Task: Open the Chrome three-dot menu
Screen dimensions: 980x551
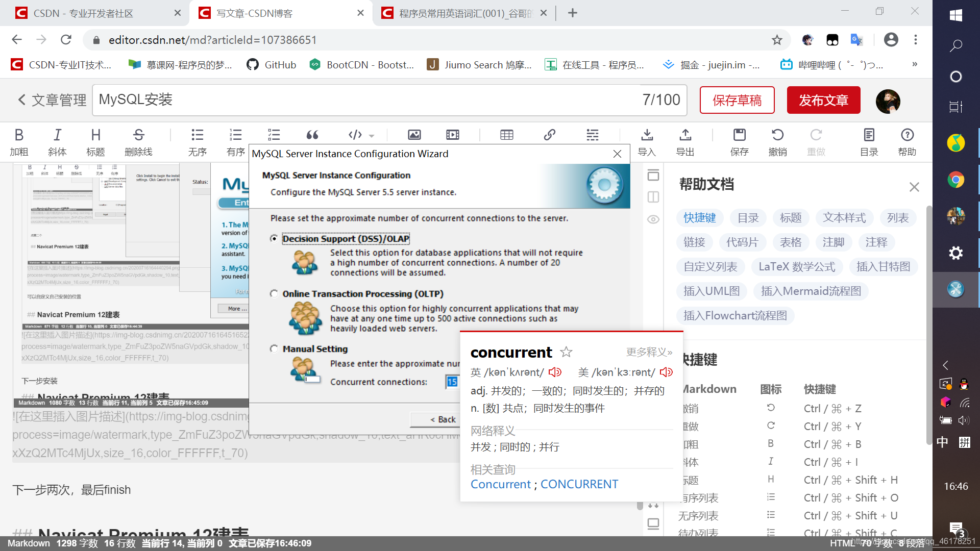Action: point(916,40)
